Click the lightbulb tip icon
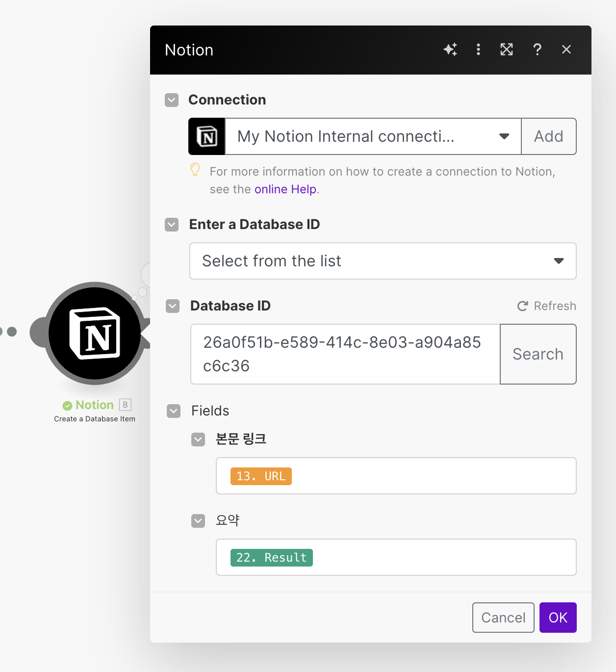The image size is (616, 672). coord(195,170)
